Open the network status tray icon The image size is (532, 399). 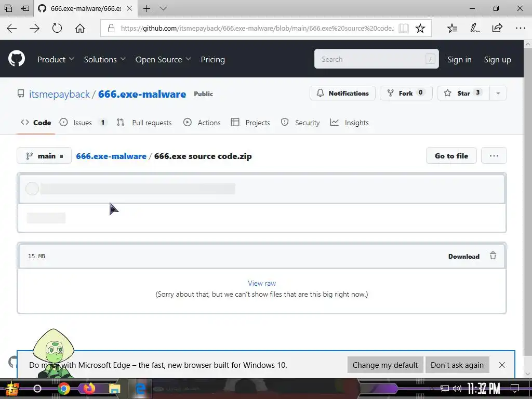(445, 389)
